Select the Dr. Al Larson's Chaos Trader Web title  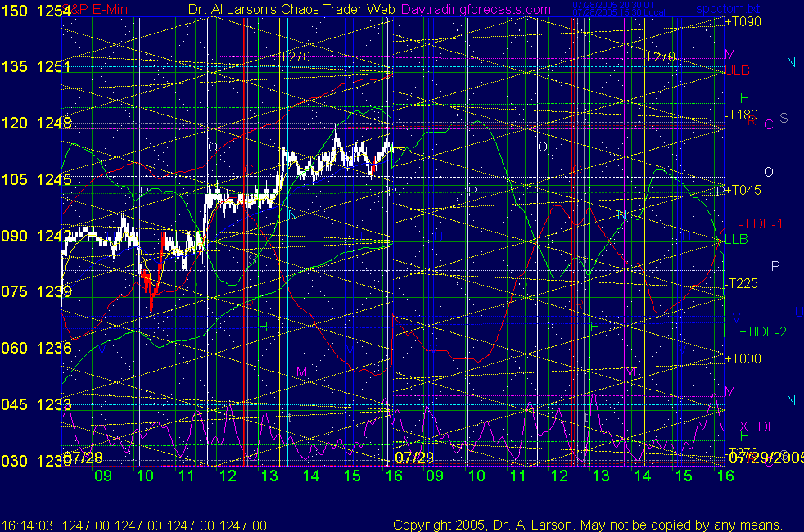(x=291, y=9)
